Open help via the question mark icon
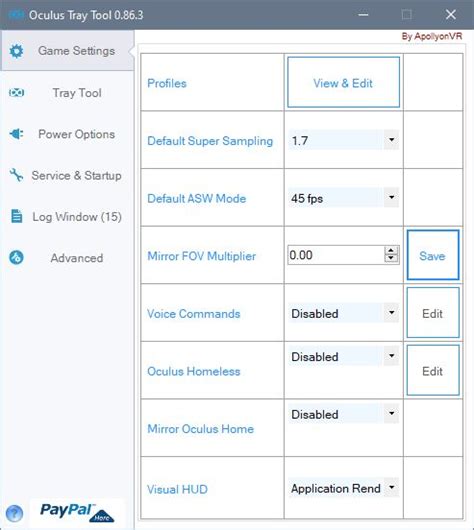 14,514
